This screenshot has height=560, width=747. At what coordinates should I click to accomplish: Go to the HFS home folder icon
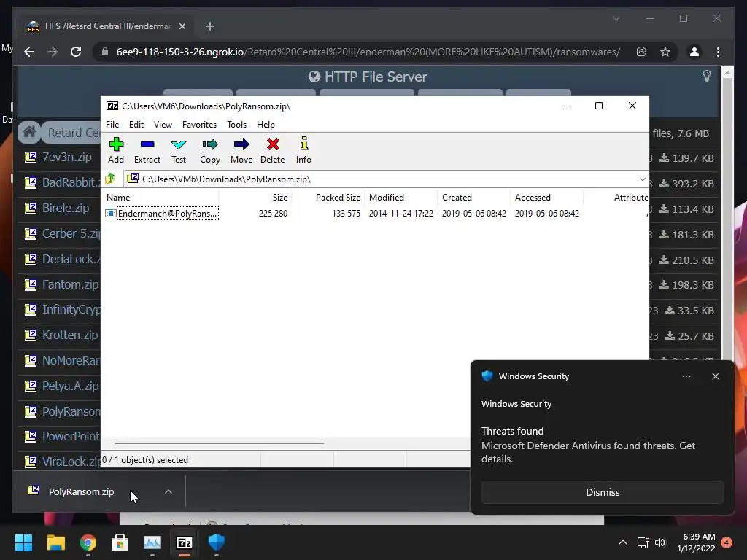(x=29, y=132)
